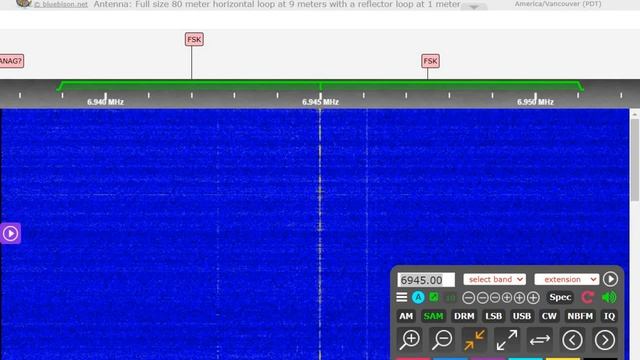Viewport: 640px width, 360px height.
Task: Click the green checkmark save icon
Action: 434,297
